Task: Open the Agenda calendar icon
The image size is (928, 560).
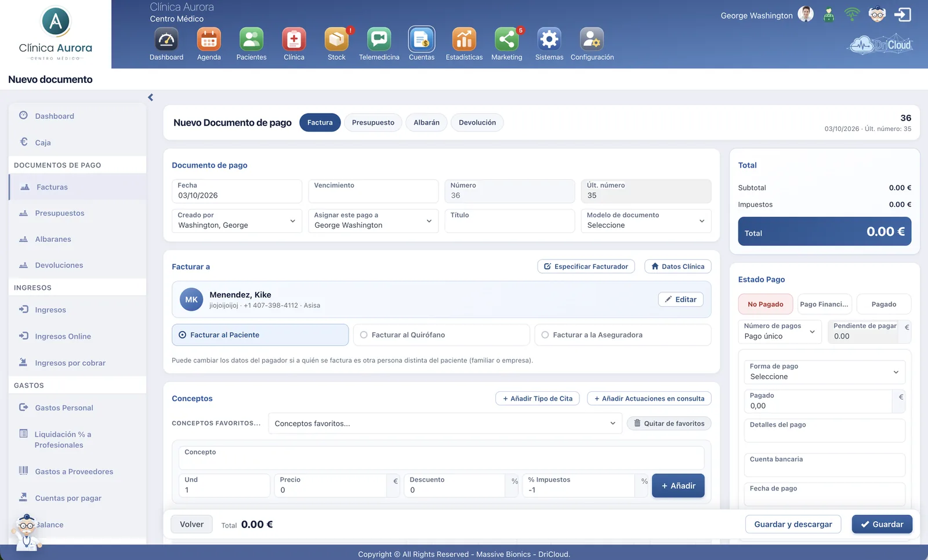Action: 209,39
